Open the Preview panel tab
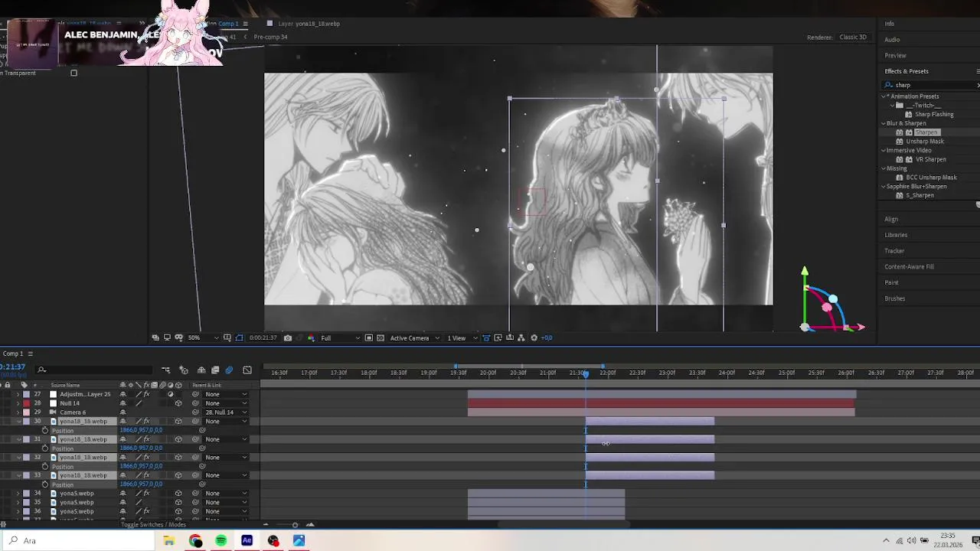Screen dimensions: 980x551 [895, 56]
